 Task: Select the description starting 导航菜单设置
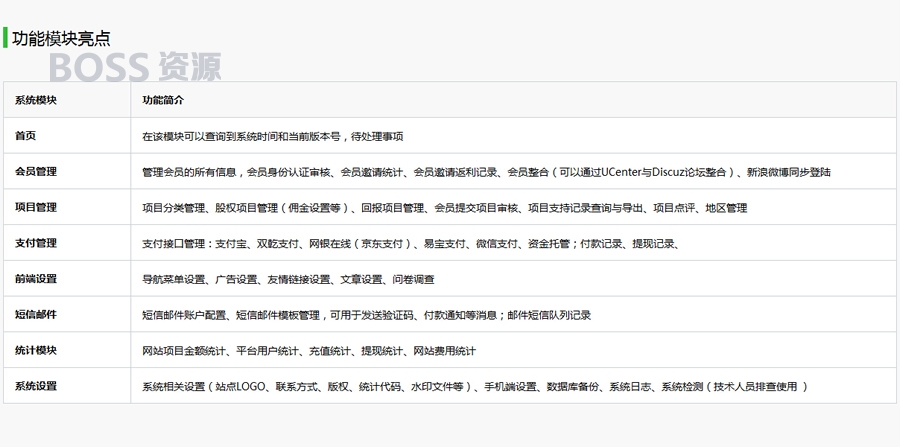pyautogui.click(x=288, y=279)
